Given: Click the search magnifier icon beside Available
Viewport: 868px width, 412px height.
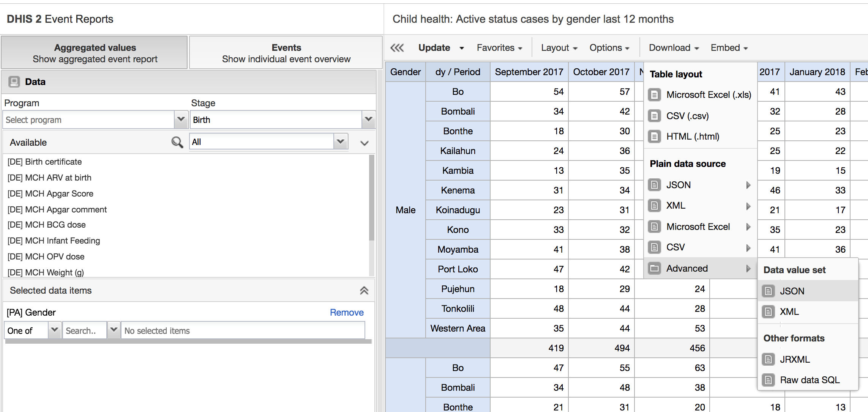Looking at the screenshot, I should pyautogui.click(x=177, y=142).
